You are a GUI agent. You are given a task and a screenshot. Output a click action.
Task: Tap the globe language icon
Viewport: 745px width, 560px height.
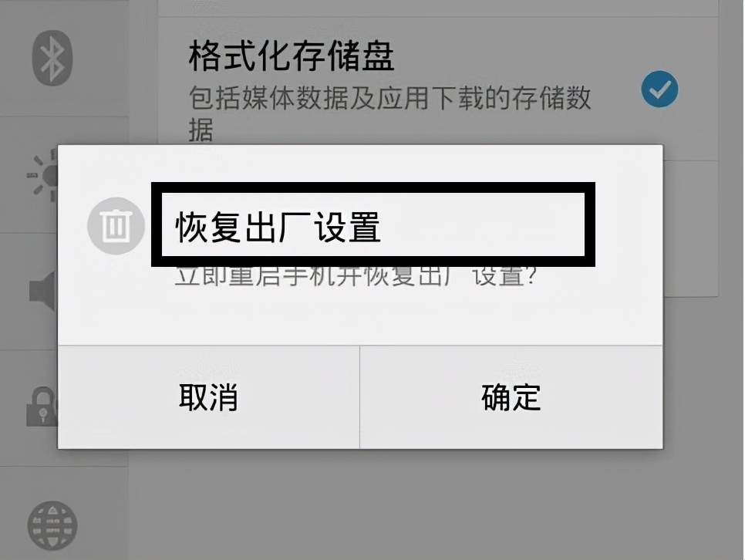tap(52, 525)
